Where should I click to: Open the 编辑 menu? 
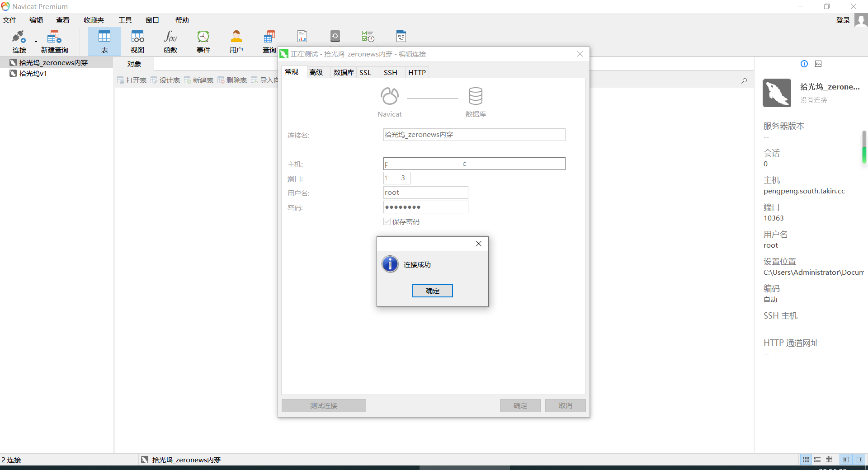click(36, 20)
